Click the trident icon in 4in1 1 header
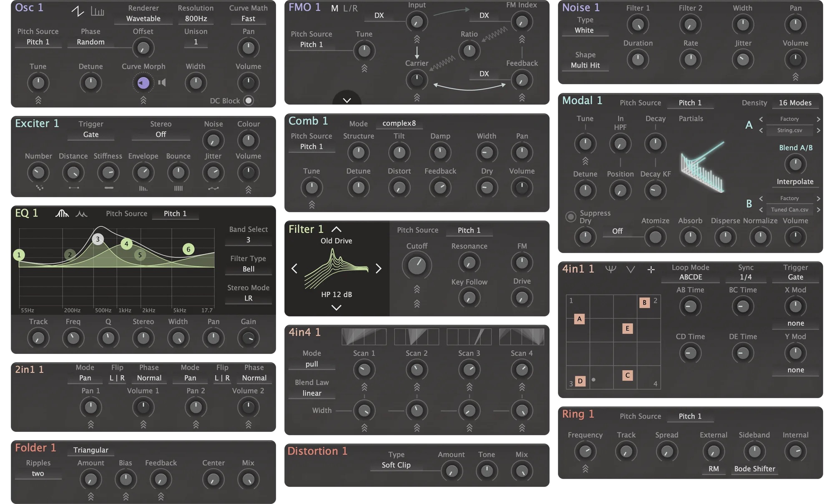 [x=610, y=269]
